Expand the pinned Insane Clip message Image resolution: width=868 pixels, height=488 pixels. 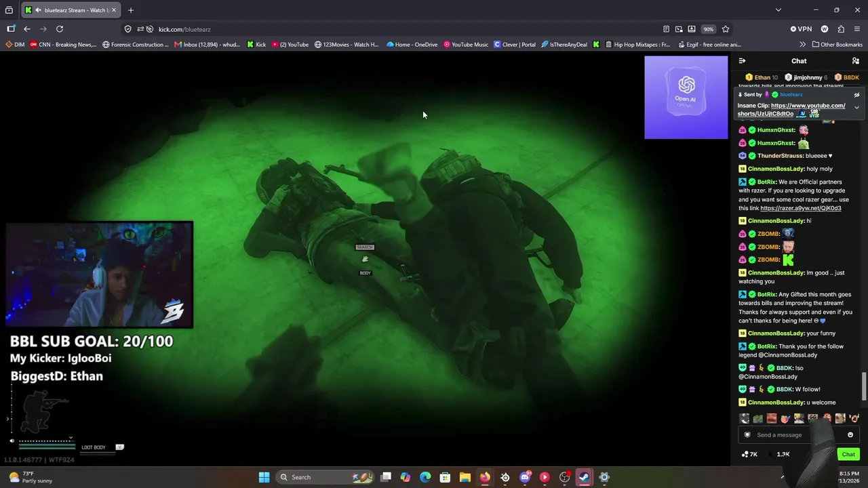pos(856,108)
